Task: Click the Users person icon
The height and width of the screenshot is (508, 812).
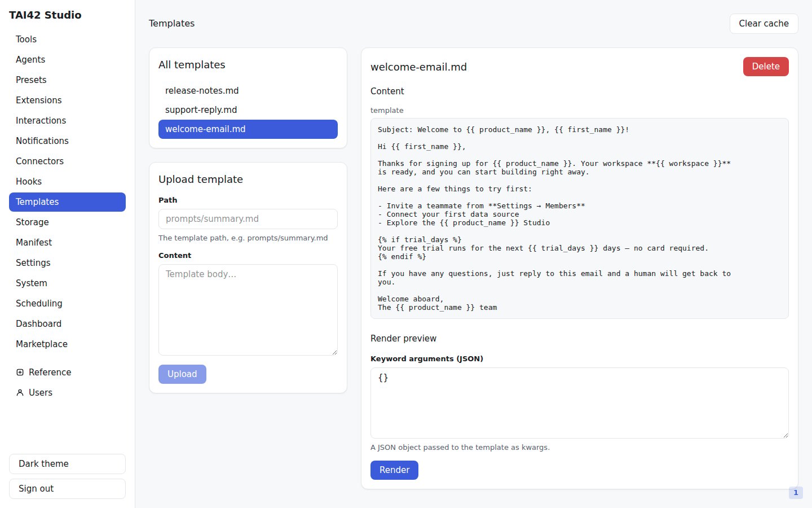Action: point(20,393)
